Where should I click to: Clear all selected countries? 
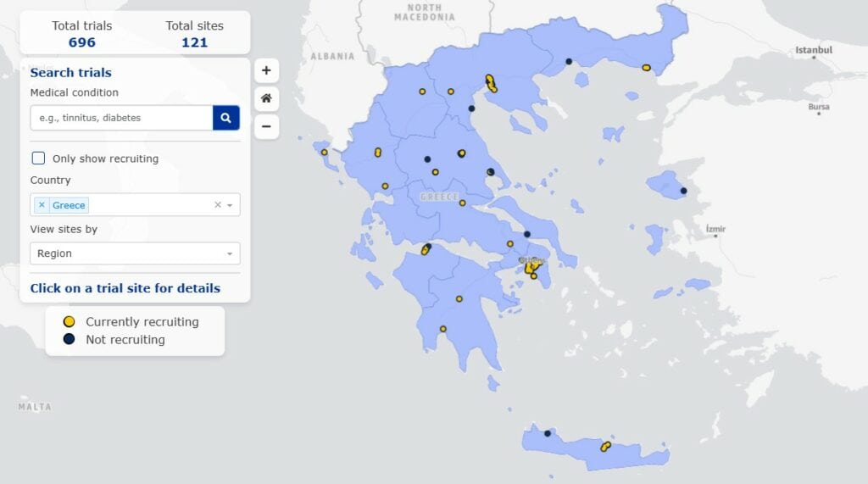(x=217, y=205)
